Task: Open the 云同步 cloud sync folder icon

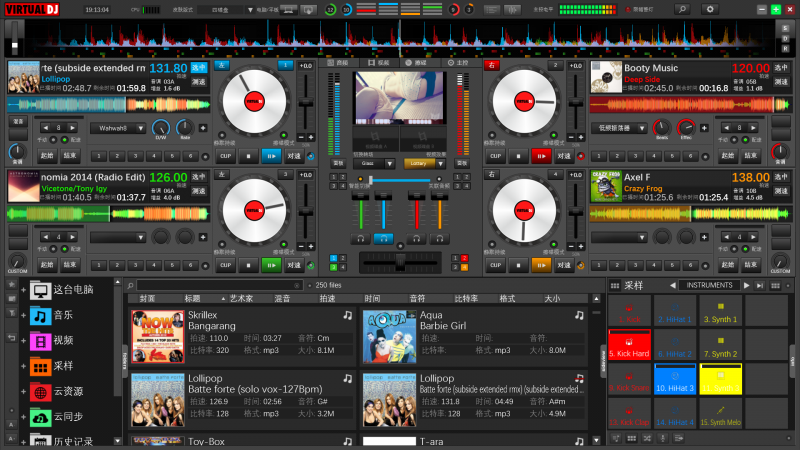Action: click(40, 417)
